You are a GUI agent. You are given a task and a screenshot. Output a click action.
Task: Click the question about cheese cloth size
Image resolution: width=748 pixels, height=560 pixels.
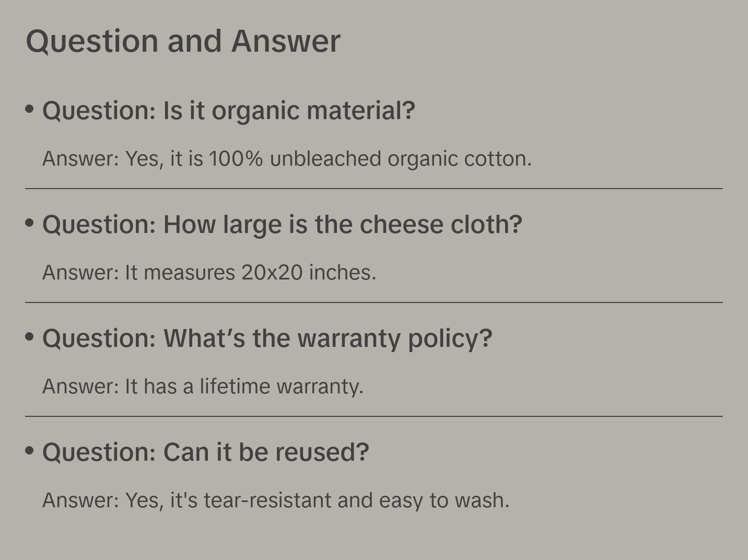[282, 225]
